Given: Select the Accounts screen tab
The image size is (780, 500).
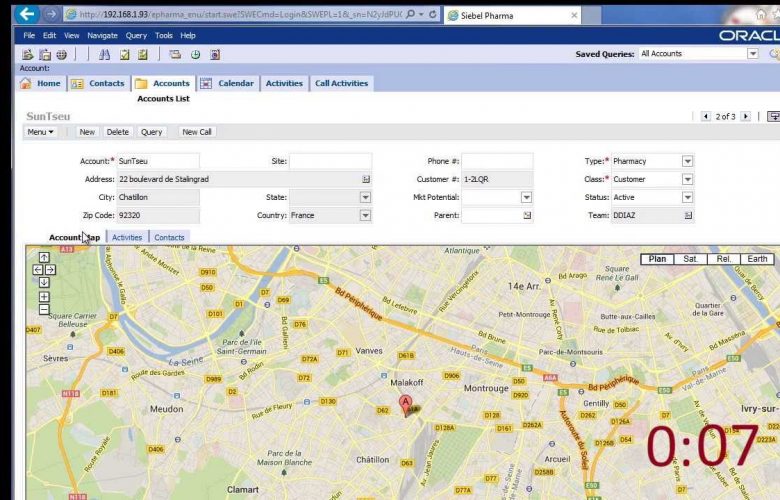Looking at the screenshot, I should 164,83.
